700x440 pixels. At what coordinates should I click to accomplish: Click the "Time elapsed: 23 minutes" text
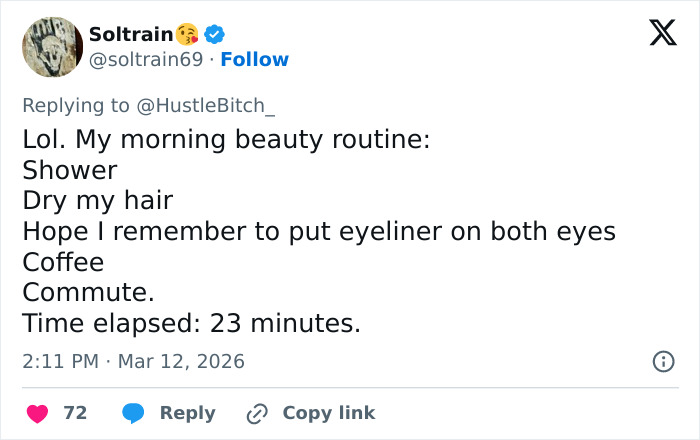191,323
